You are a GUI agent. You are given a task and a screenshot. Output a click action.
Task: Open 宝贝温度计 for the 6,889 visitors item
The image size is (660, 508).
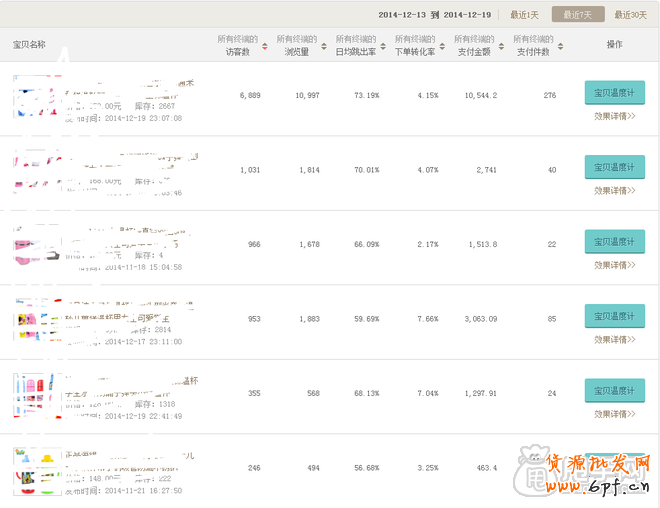(614, 93)
